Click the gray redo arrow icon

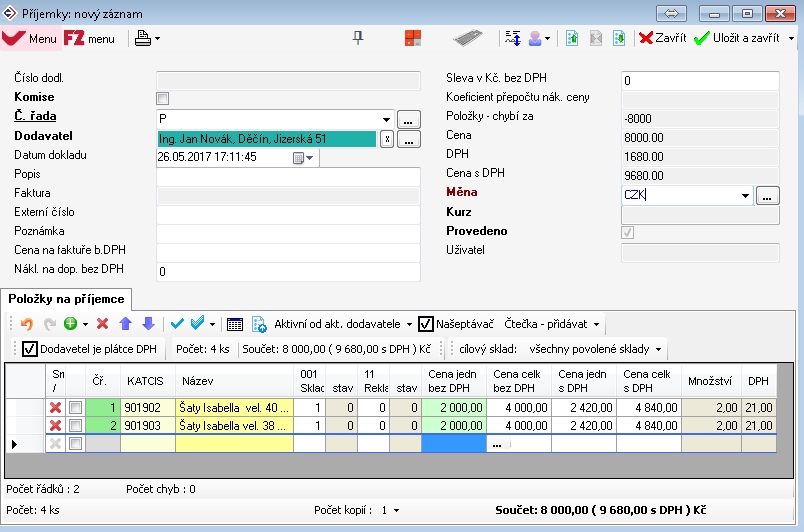pyautogui.click(x=50, y=323)
